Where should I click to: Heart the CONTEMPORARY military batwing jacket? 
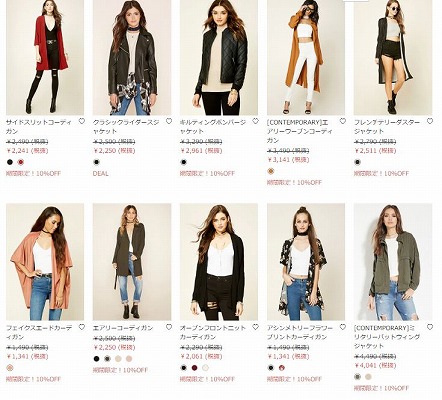(x=430, y=327)
